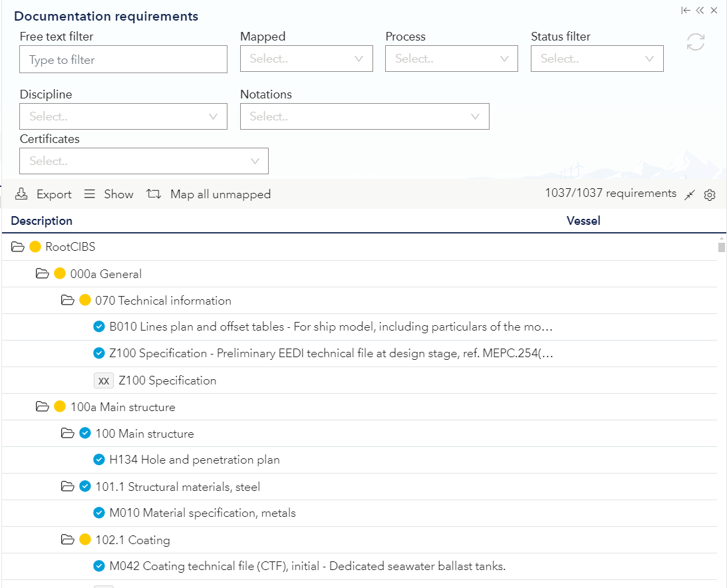727x588 pixels.
Task: Click the XX status badge on Z100 Specification
Action: pyautogui.click(x=104, y=380)
